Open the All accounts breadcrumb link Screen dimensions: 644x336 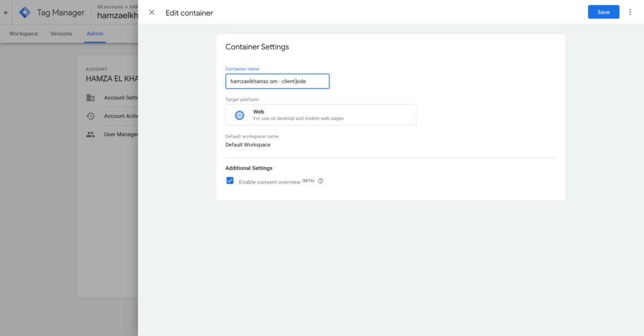pos(111,7)
